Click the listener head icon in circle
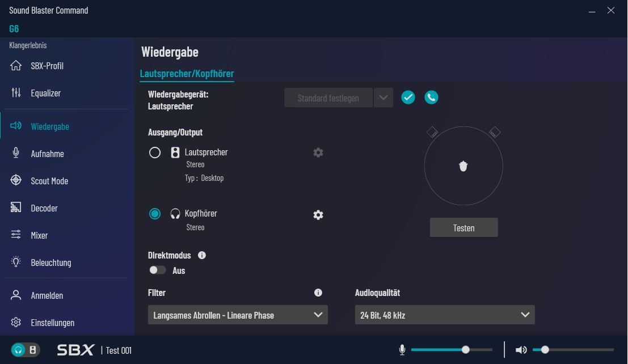Viewport: 628px width, 364px height. pyautogui.click(x=463, y=166)
